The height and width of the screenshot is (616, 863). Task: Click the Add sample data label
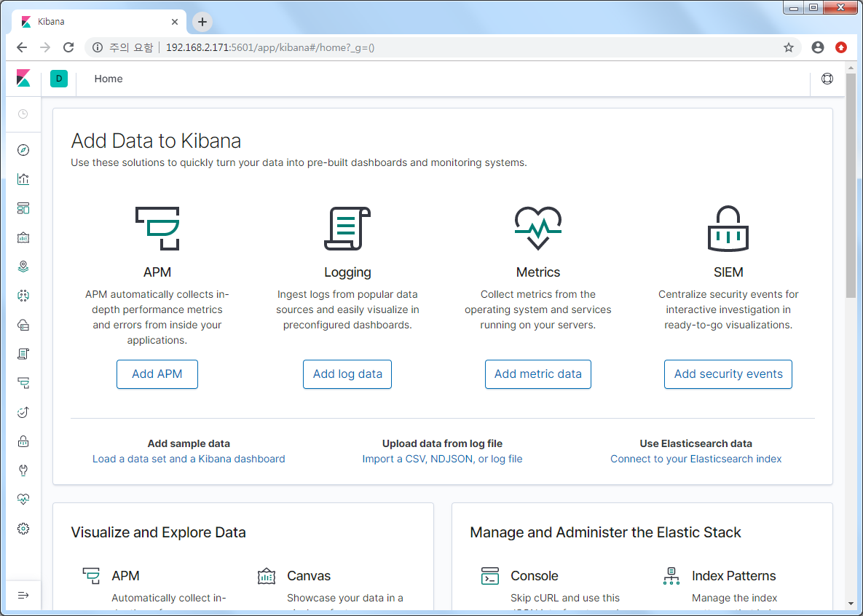pos(189,443)
